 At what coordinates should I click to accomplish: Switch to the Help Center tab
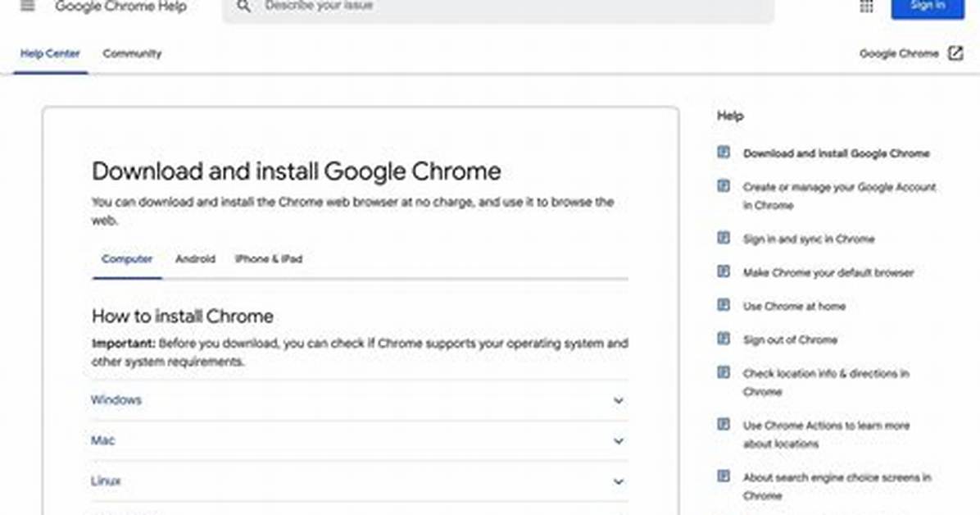point(50,54)
